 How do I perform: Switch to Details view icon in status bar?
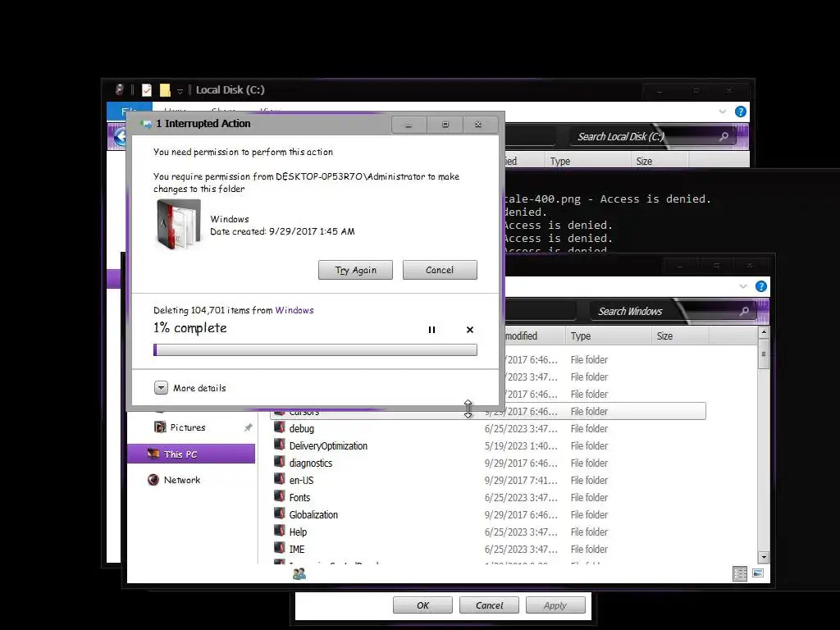coord(740,573)
